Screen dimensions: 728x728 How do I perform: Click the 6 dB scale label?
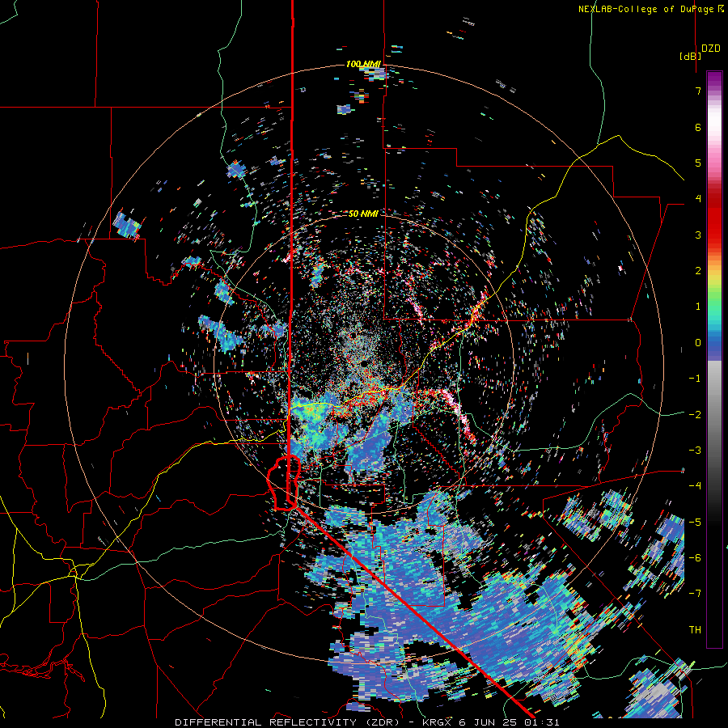(698, 127)
